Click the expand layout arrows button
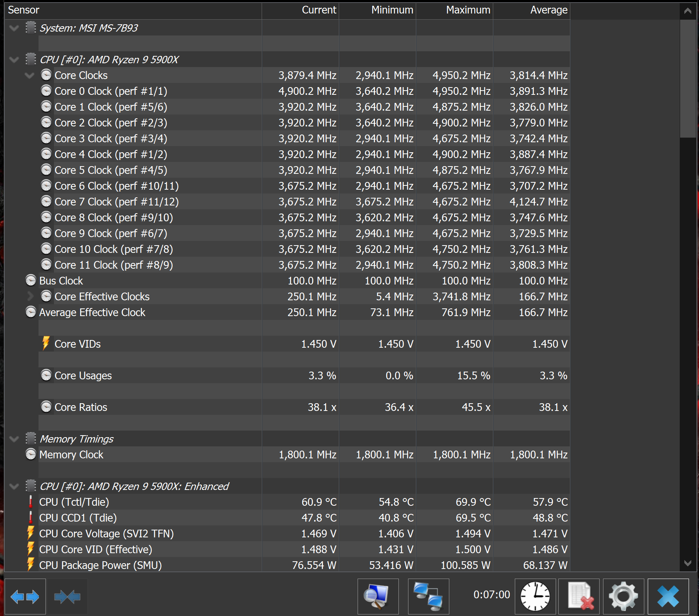This screenshot has height=616, width=699. coord(25,597)
